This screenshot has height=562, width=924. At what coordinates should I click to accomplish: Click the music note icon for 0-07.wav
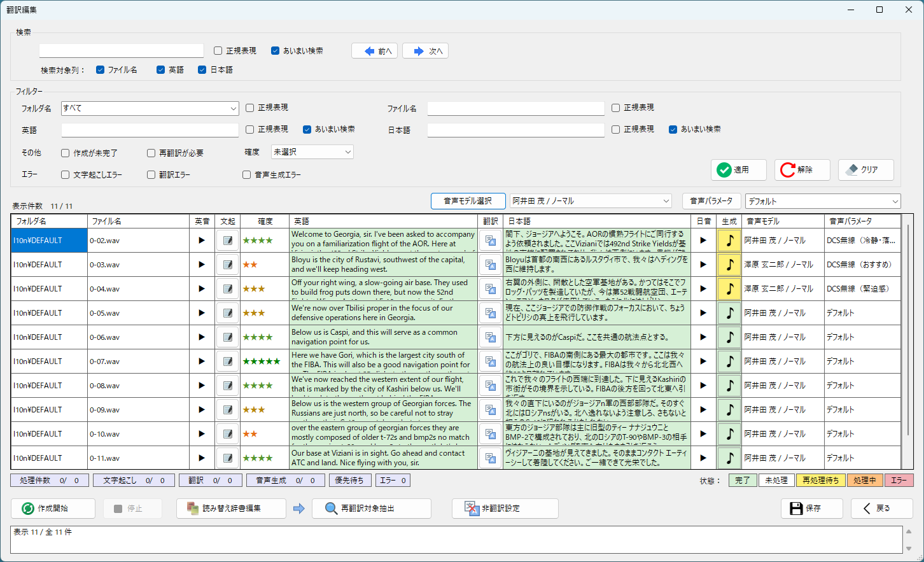(x=729, y=362)
